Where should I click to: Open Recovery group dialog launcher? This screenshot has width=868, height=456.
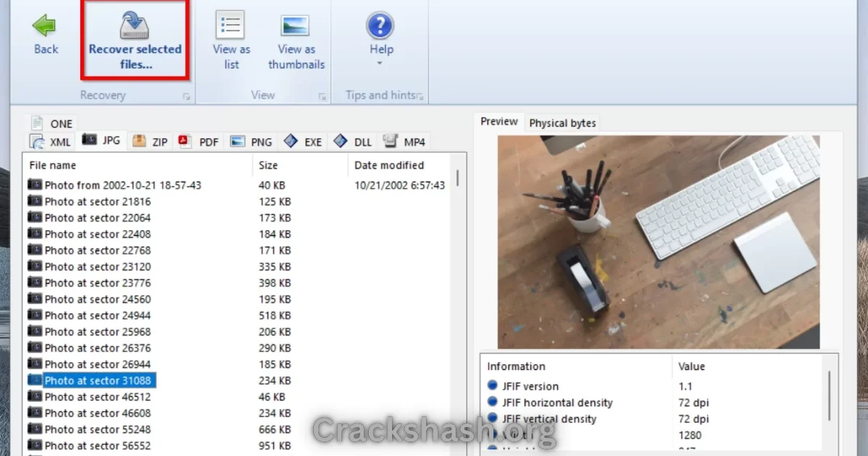186,96
